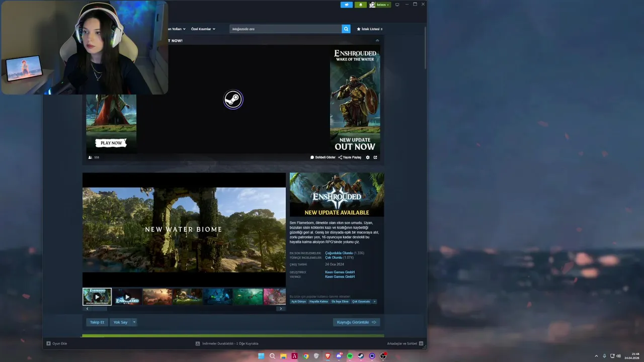Image resolution: width=644 pixels, height=362 pixels.
Task: Focus the 'Mağazada ara' search field
Action: (x=286, y=29)
